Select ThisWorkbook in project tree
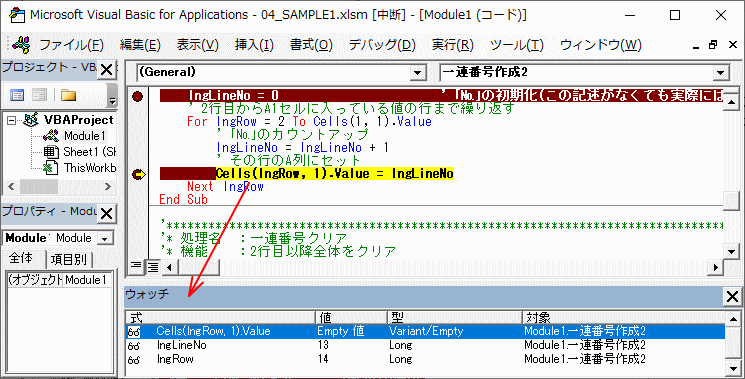This screenshot has width=745, height=379. point(90,168)
